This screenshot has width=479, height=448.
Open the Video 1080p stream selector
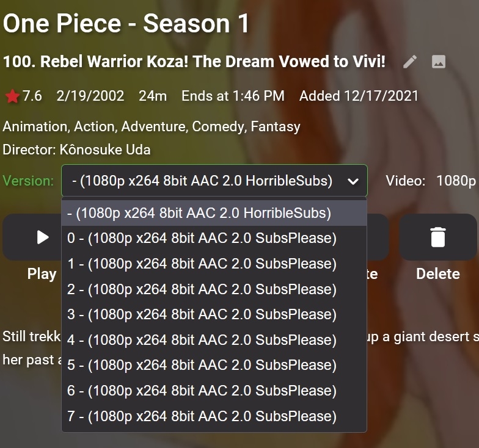coord(455,181)
